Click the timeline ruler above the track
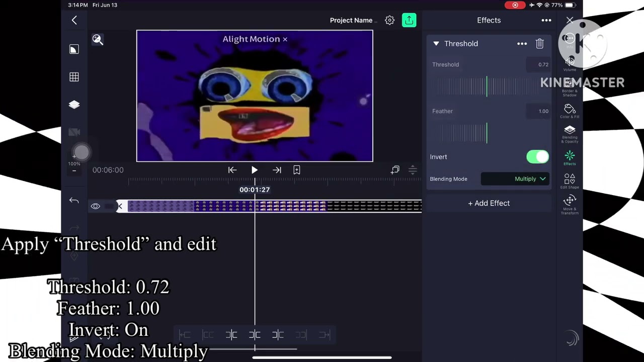Viewport: 644px width, 362px height. pos(275,180)
